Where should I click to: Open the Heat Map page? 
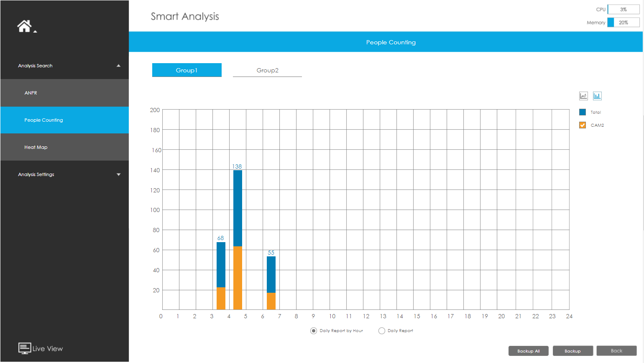pyautogui.click(x=64, y=147)
